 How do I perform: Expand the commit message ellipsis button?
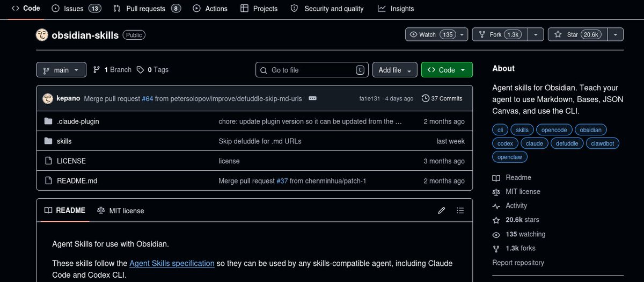coord(313,98)
